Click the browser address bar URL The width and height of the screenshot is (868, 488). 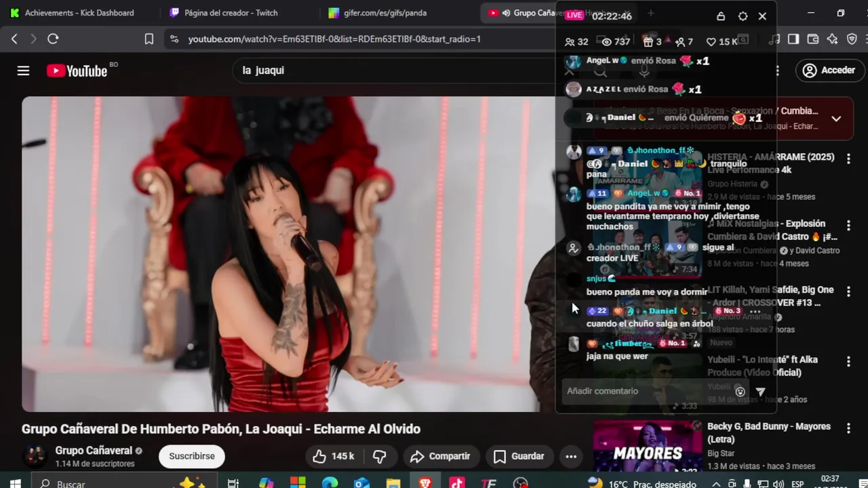point(334,39)
